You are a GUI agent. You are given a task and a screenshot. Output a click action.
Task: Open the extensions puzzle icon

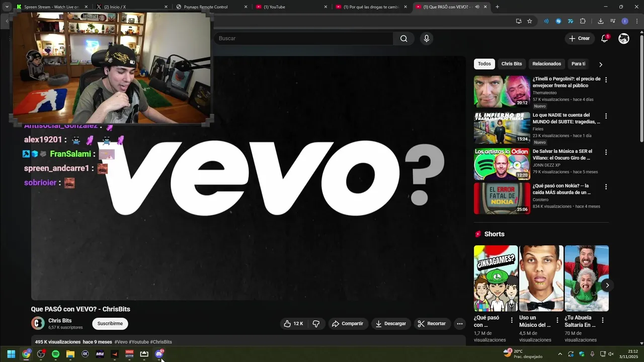click(583, 21)
